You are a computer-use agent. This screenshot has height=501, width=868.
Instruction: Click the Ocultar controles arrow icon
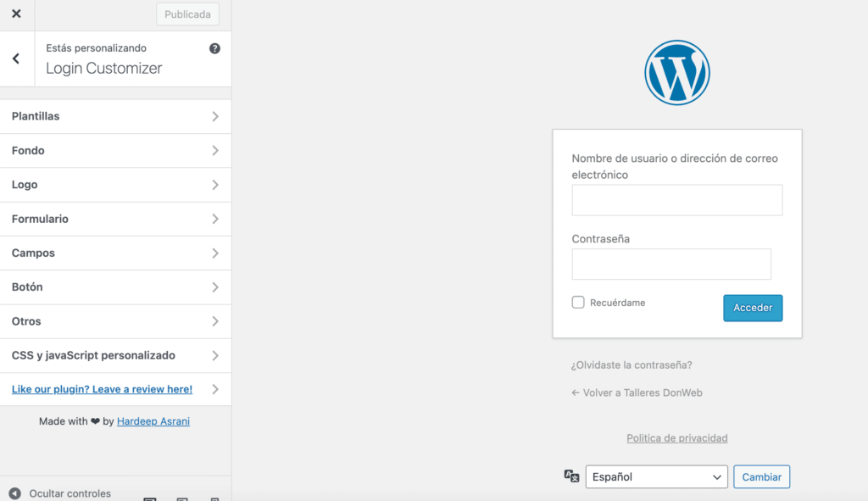(x=14, y=493)
